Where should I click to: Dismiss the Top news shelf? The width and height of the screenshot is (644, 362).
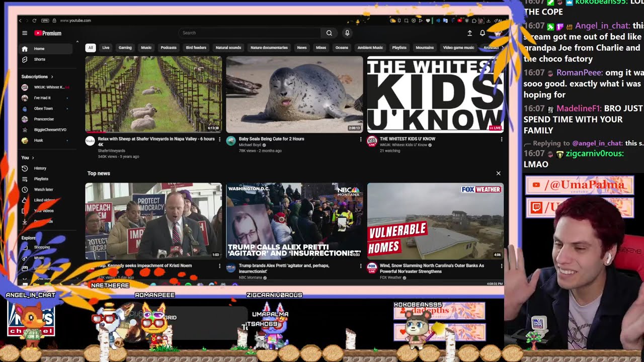point(498,173)
